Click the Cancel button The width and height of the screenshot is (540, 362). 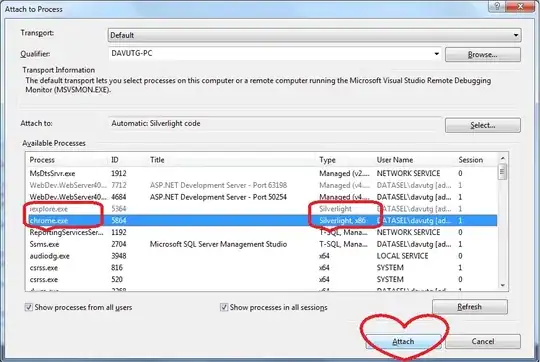point(483,341)
